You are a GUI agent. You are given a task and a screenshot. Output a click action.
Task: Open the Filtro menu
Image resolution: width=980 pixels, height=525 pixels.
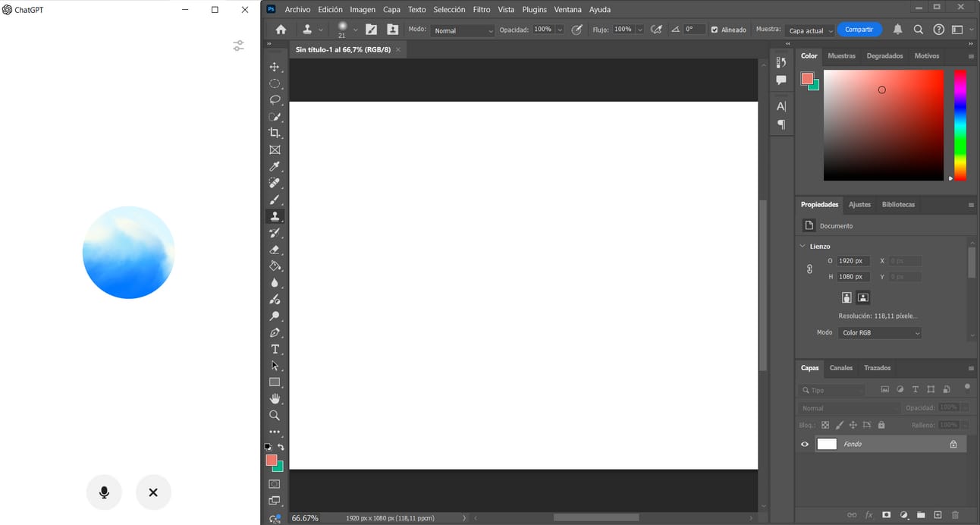tap(482, 10)
